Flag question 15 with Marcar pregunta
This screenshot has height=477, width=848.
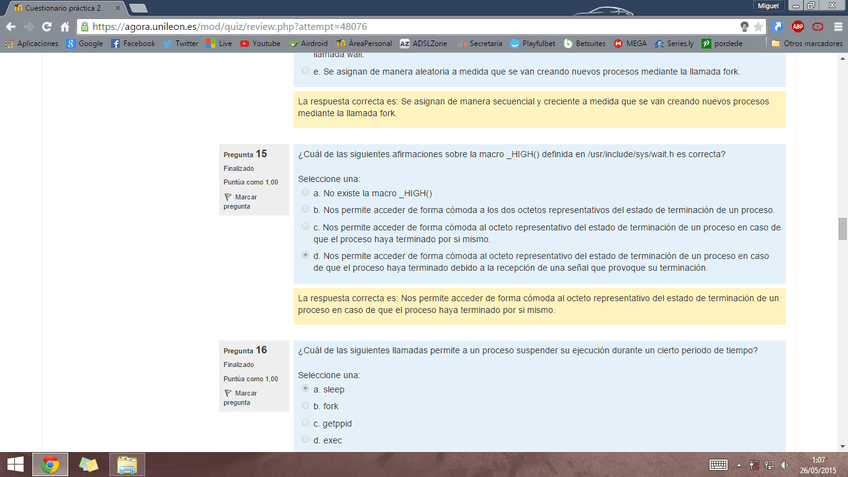[241, 201]
